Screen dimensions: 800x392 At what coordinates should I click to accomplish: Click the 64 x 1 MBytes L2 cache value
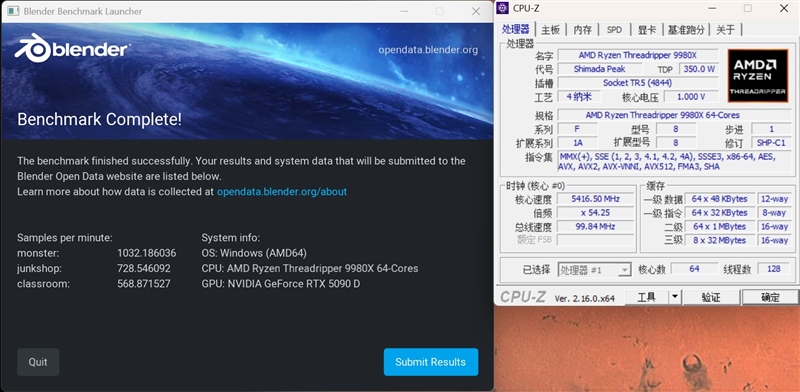click(719, 227)
